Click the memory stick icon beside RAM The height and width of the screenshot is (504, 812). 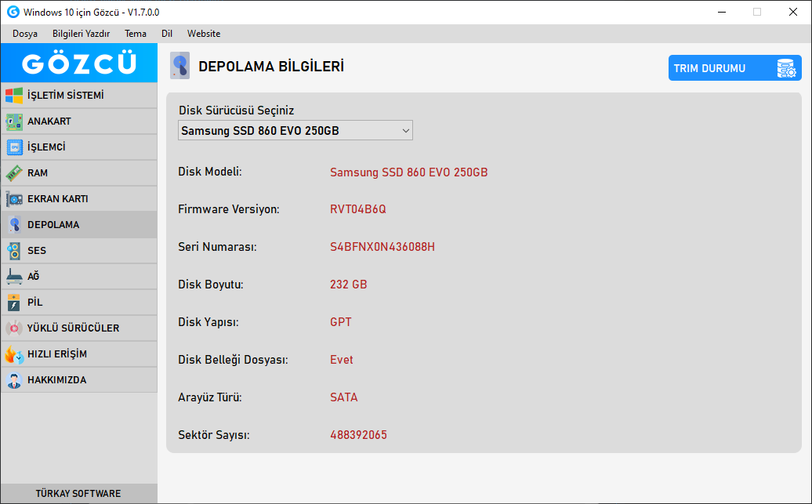[14, 173]
